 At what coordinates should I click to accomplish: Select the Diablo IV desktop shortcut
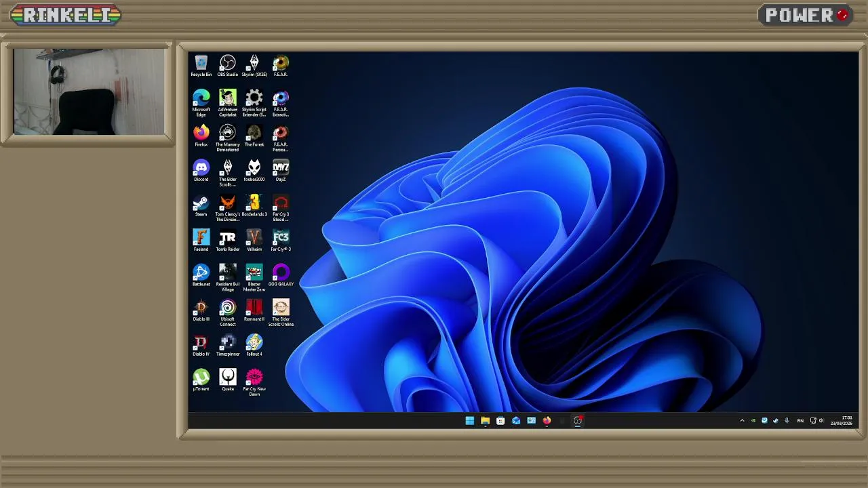tap(201, 346)
